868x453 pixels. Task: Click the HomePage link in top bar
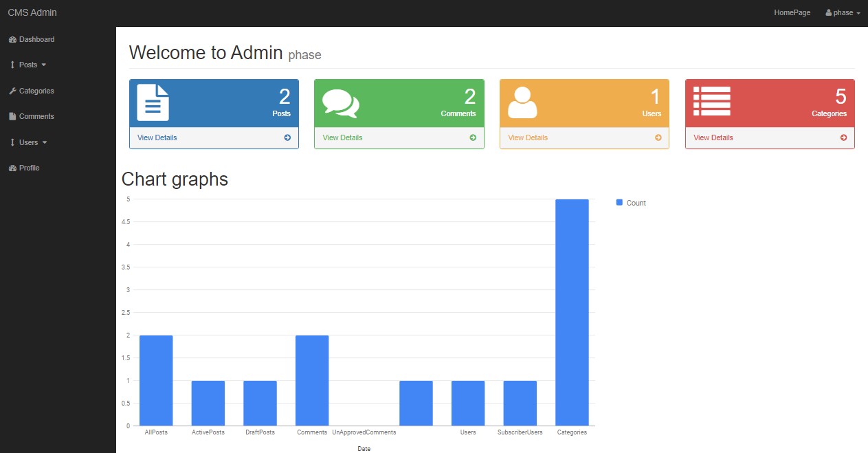point(792,12)
